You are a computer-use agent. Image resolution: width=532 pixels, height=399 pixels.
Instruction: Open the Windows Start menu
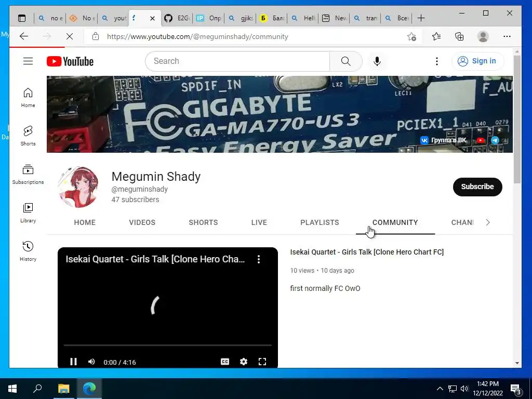[x=12, y=389]
